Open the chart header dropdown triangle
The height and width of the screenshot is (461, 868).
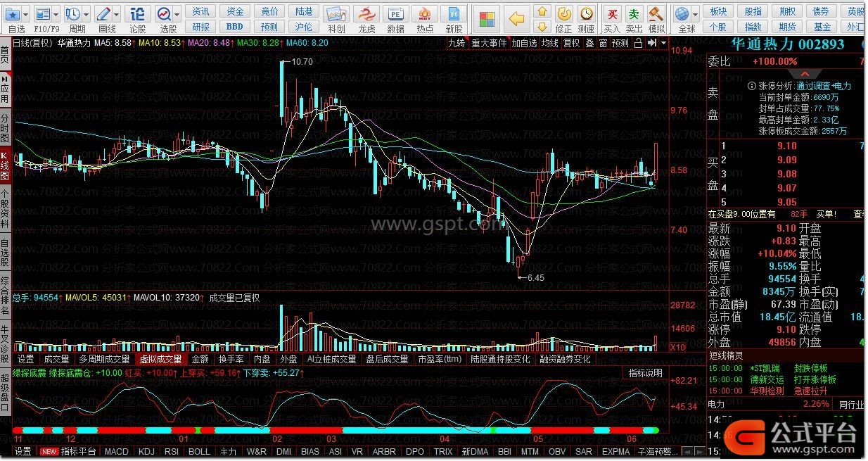663,43
